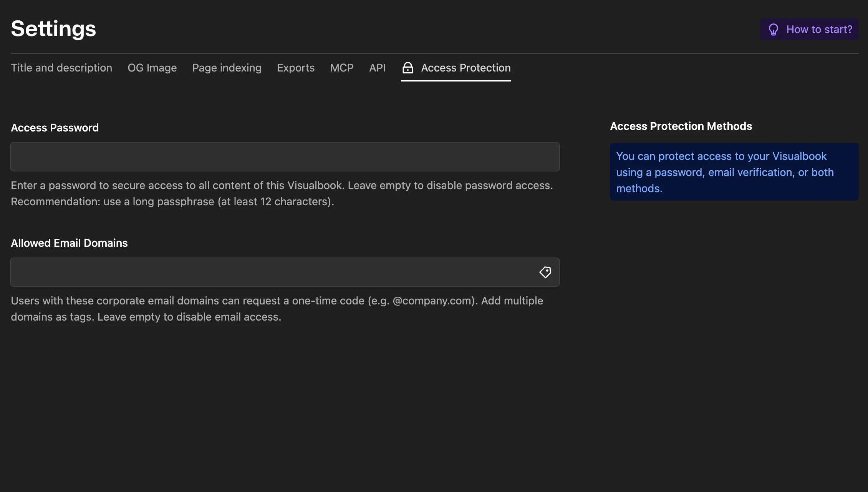Screen dimensions: 868x492
Task: Switch to the OG Image tab
Action: (x=152, y=68)
